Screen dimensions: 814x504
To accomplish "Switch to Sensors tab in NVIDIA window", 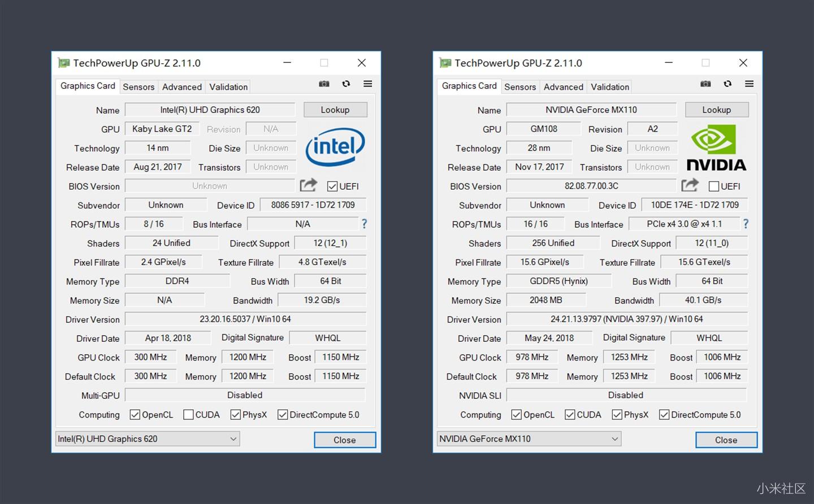I will coord(520,87).
